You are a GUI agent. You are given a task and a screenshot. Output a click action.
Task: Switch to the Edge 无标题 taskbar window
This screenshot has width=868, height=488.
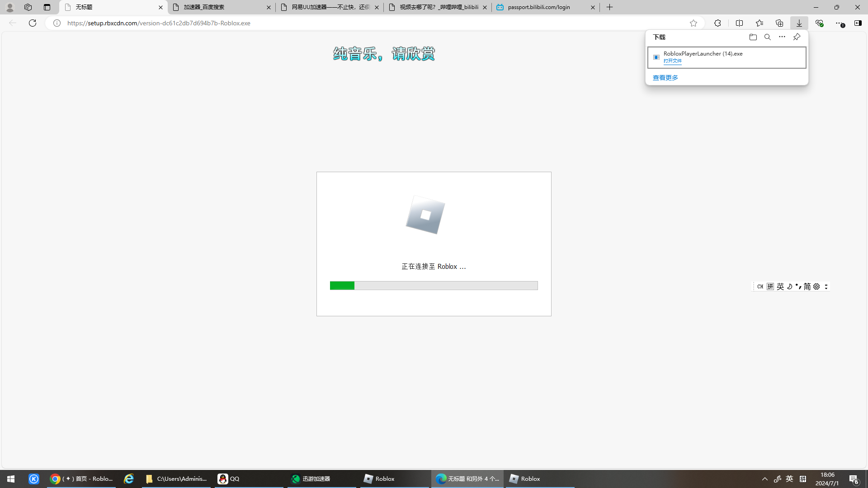467,479
